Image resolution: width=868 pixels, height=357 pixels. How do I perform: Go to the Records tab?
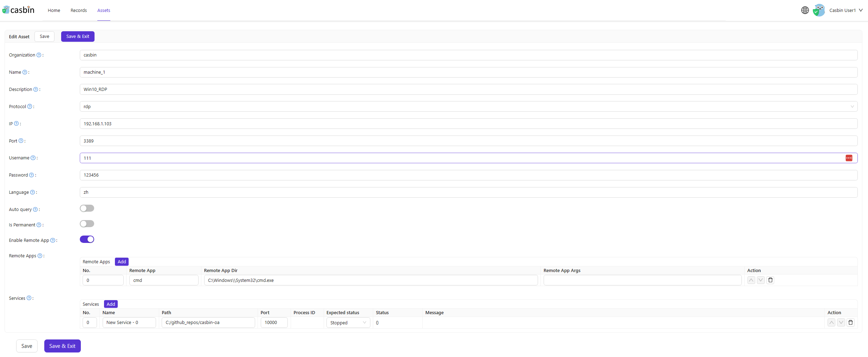[x=78, y=10]
